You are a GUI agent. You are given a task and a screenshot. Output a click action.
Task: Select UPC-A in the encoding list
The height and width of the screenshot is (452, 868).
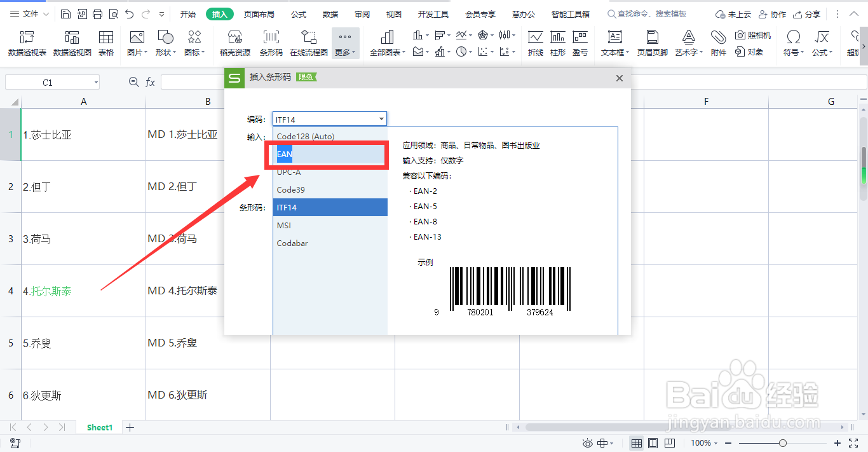[x=330, y=172]
